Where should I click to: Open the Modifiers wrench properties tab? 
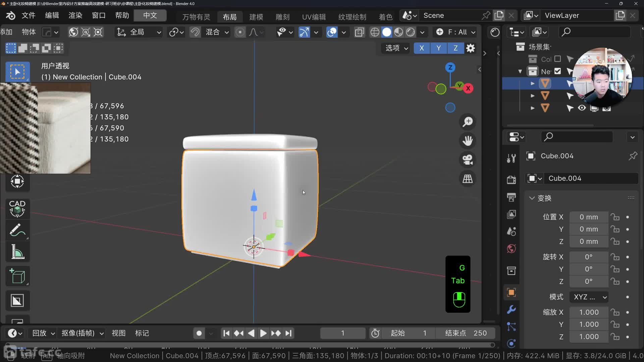coord(511,309)
